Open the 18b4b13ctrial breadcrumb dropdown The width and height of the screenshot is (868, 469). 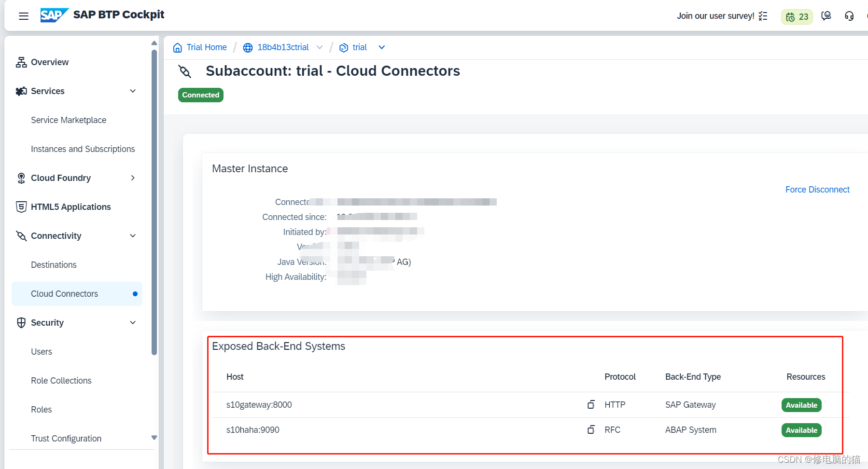pos(320,47)
